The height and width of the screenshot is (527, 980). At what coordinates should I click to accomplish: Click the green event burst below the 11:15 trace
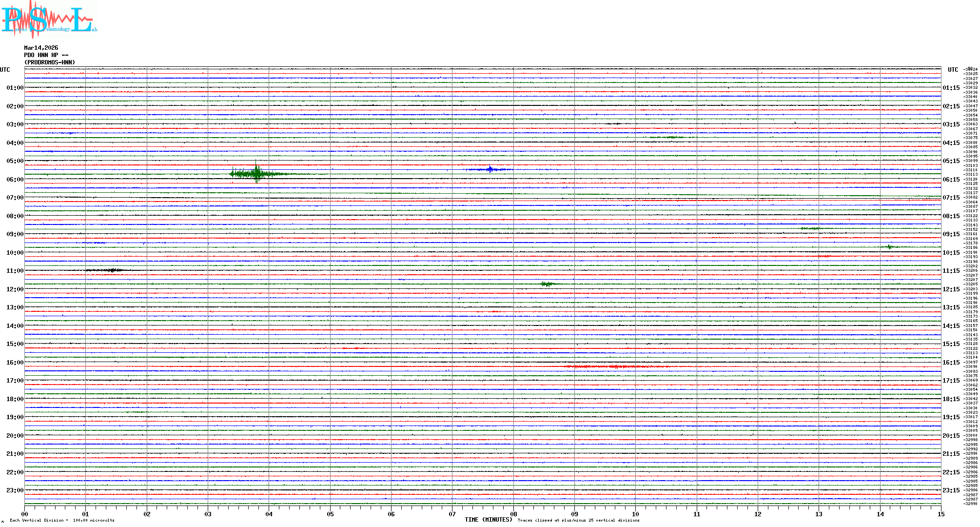click(547, 284)
